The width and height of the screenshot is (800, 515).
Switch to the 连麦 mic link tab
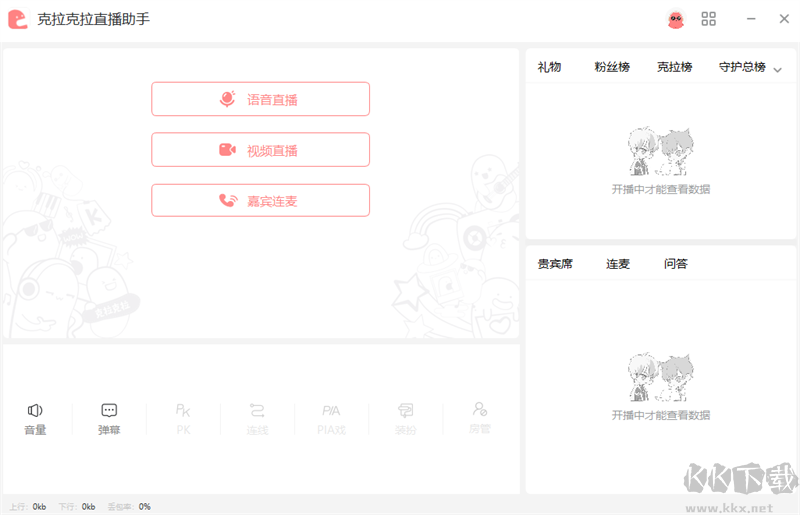click(618, 264)
